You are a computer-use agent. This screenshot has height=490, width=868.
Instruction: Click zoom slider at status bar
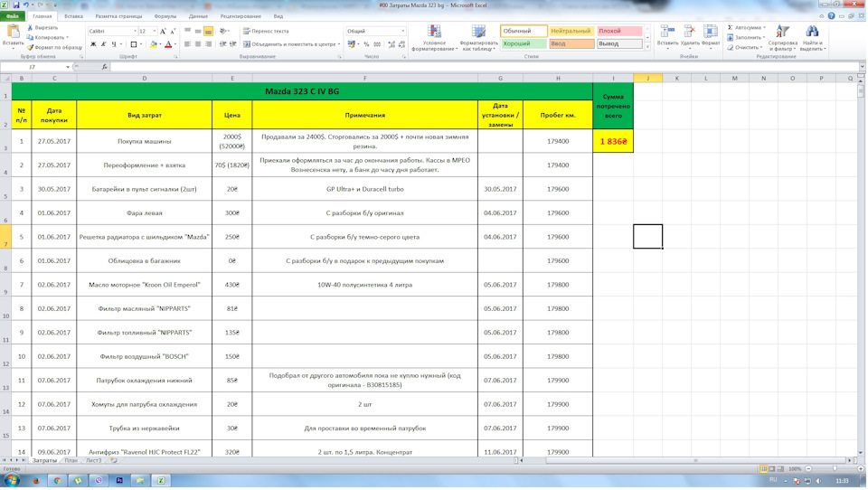tap(835, 469)
